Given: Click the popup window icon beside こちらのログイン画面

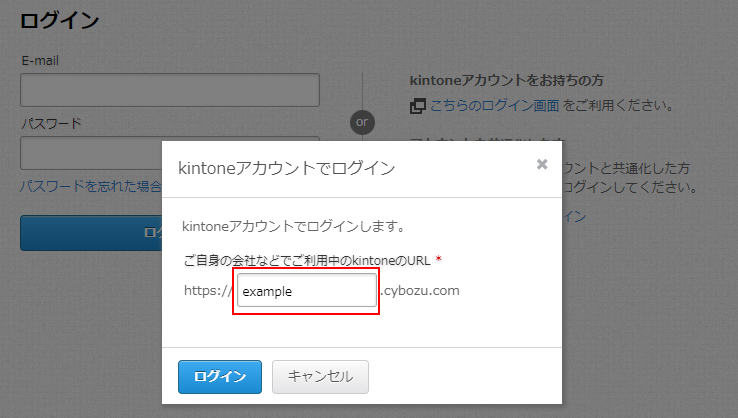Looking at the screenshot, I should [x=418, y=105].
